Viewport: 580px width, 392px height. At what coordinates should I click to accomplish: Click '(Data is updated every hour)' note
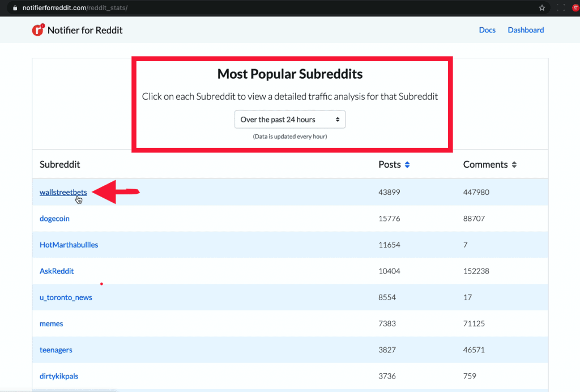pyautogui.click(x=290, y=137)
